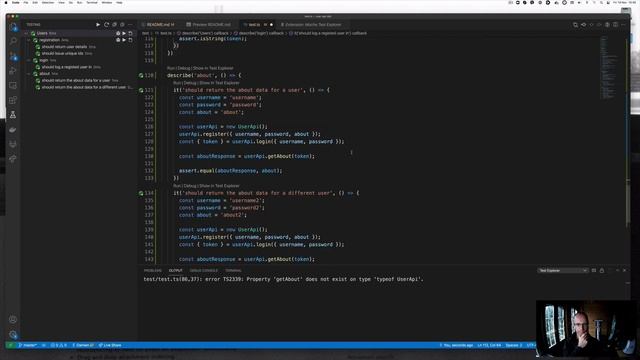Open the Testing flask icon in activity bar
Viewport: 640px width, 360px height.
(x=13, y=115)
